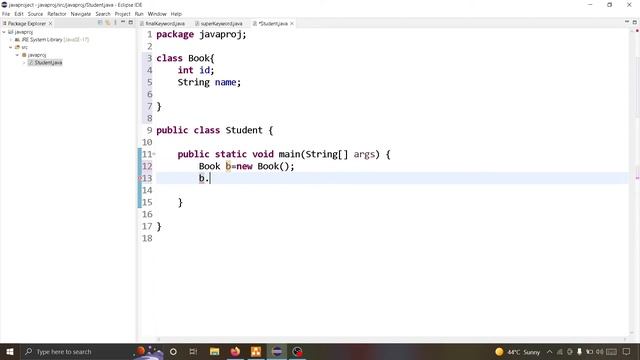The width and height of the screenshot is (640, 360).
Task: Click 'javaproj' in the package statement
Action: point(220,35)
